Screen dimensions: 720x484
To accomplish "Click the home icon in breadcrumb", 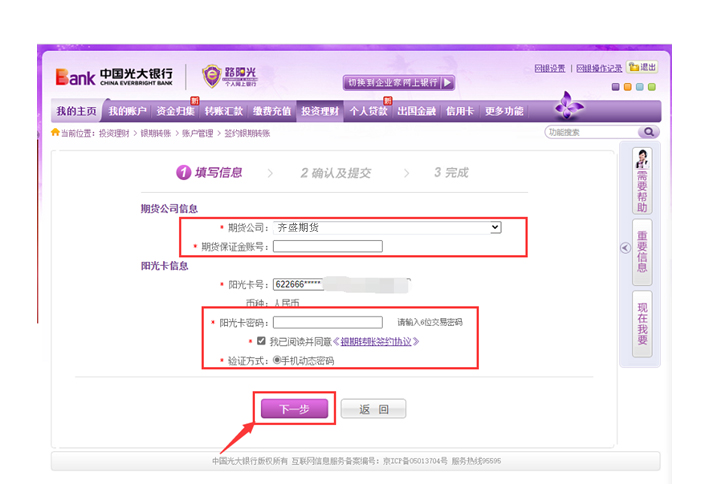I will pos(55,132).
